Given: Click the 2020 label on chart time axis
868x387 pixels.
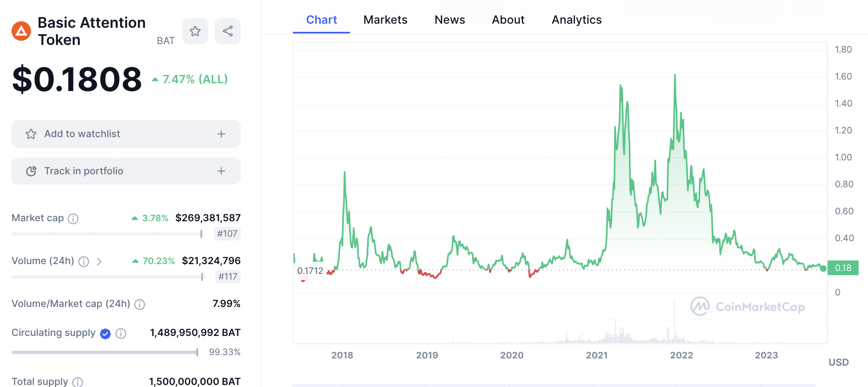Looking at the screenshot, I should click(x=512, y=356).
